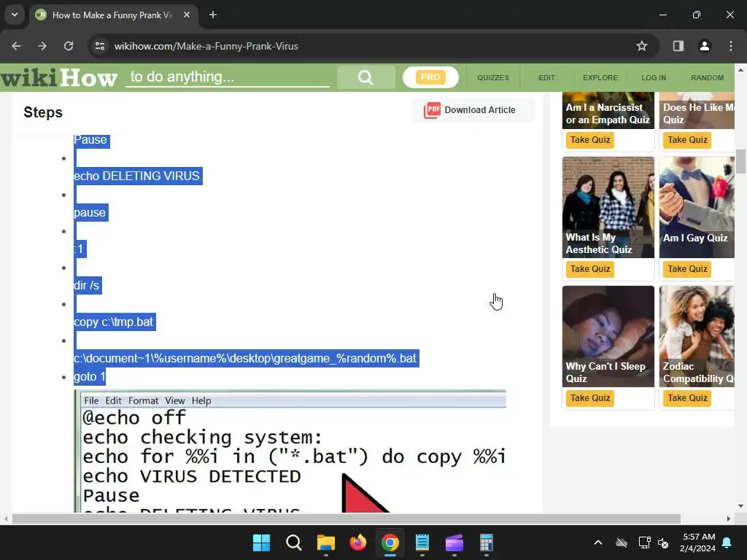Click the scroll down arrow

(x=740, y=506)
